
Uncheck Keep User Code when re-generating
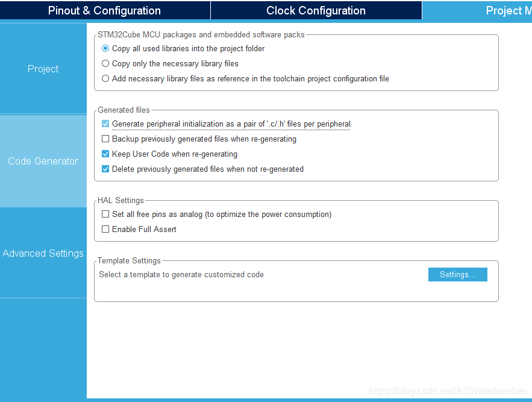(105, 154)
